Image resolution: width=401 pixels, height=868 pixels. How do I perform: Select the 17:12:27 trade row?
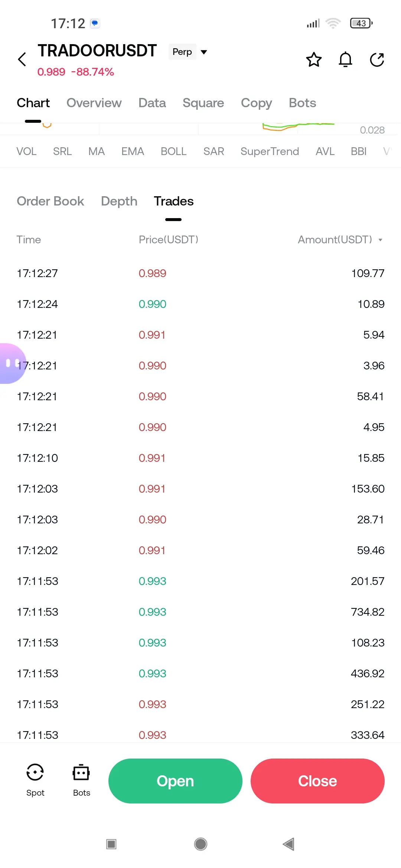[200, 273]
